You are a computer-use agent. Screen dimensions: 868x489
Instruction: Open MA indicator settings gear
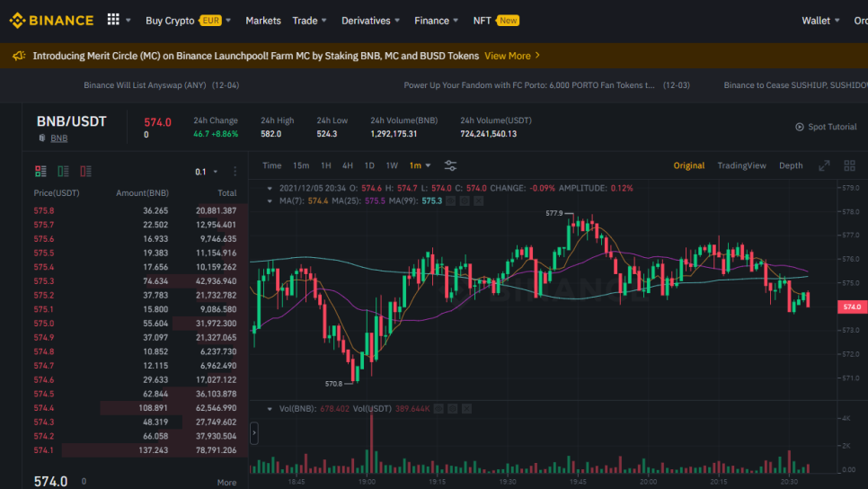pos(465,201)
